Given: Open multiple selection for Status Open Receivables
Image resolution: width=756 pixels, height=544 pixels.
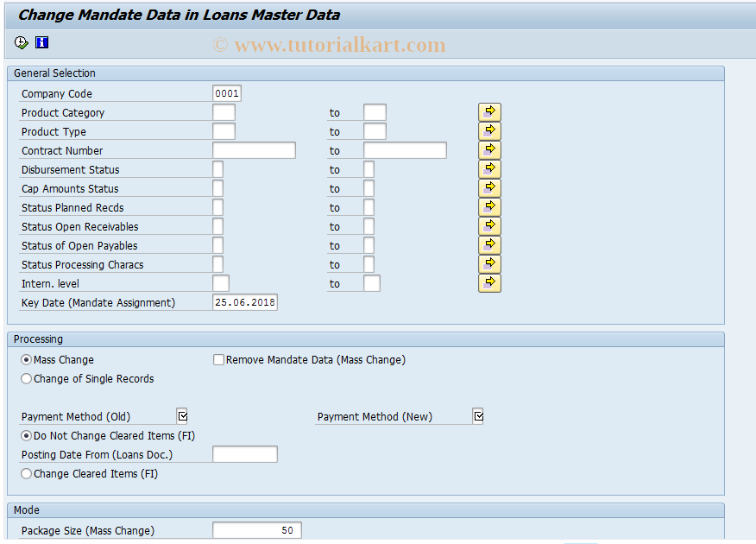Looking at the screenshot, I should pyautogui.click(x=489, y=225).
